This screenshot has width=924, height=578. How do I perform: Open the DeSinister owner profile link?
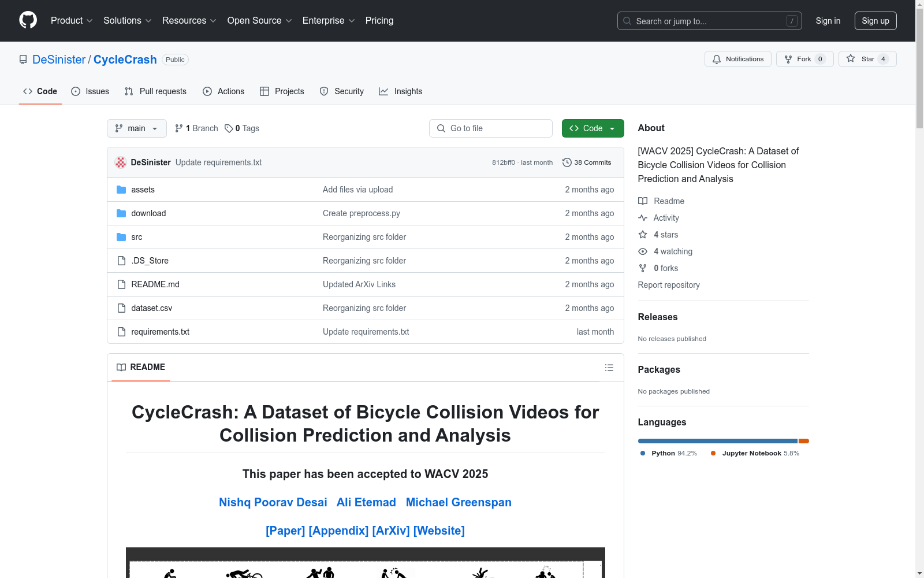click(59, 60)
